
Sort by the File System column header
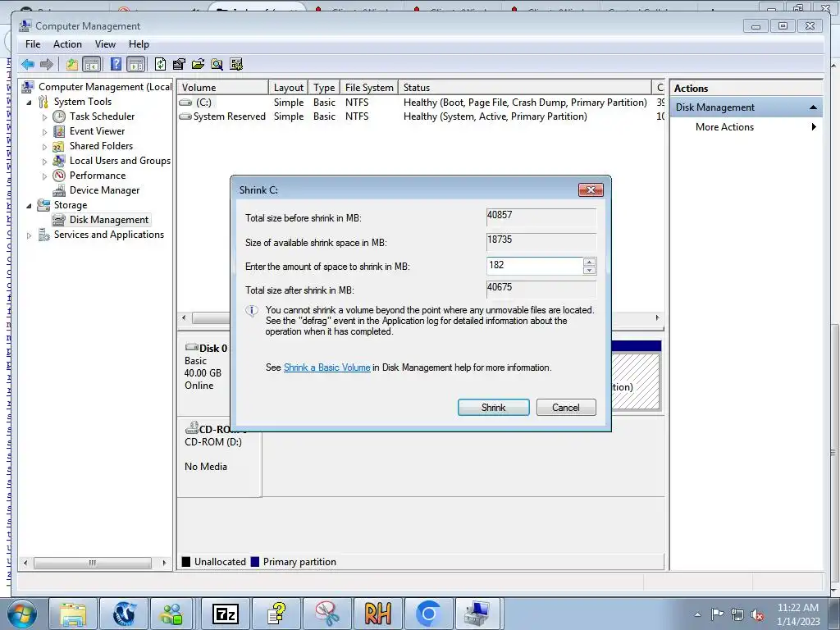[369, 87]
